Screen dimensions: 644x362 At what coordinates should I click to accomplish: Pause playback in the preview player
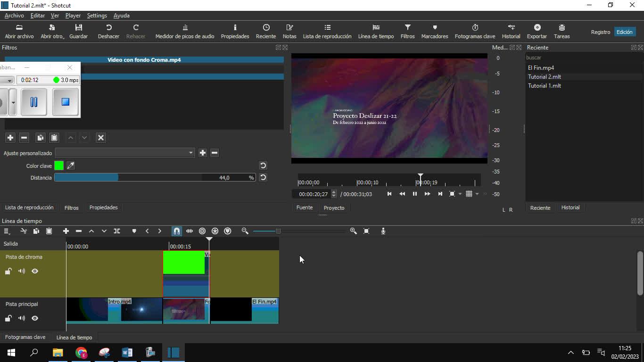(414, 194)
